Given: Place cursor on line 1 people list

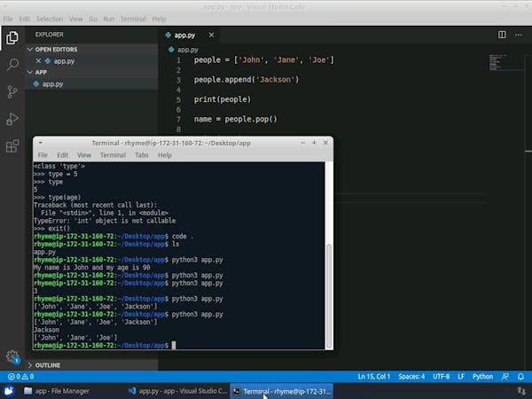Looking at the screenshot, I should [x=264, y=60].
